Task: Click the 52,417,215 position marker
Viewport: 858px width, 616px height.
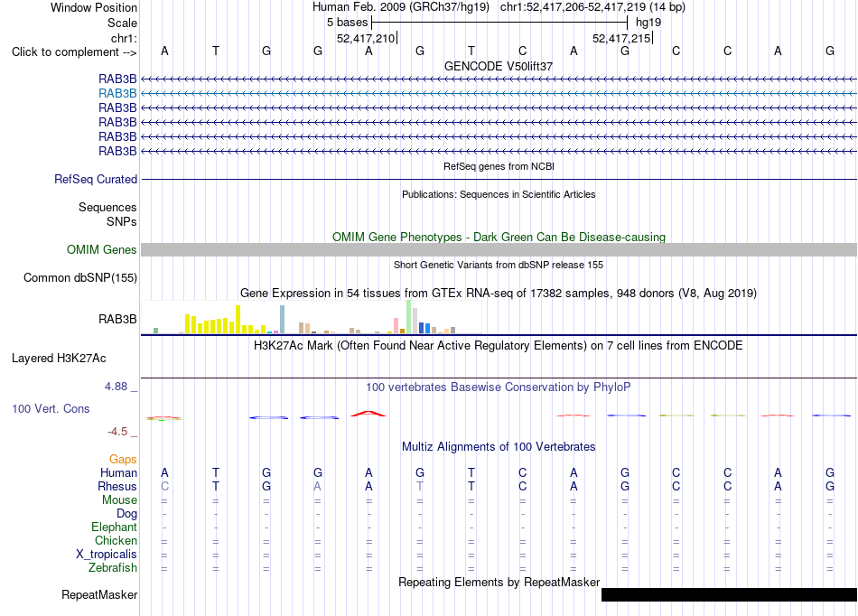Action: tap(621, 38)
